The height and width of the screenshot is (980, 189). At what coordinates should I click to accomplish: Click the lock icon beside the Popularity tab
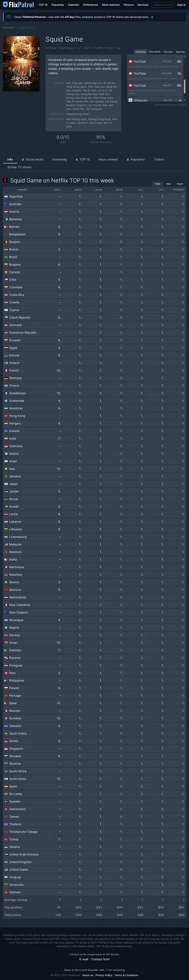click(x=128, y=159)
